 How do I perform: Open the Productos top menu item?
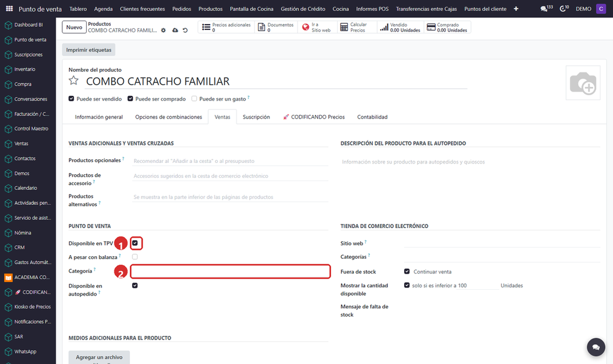pos(210,8)
